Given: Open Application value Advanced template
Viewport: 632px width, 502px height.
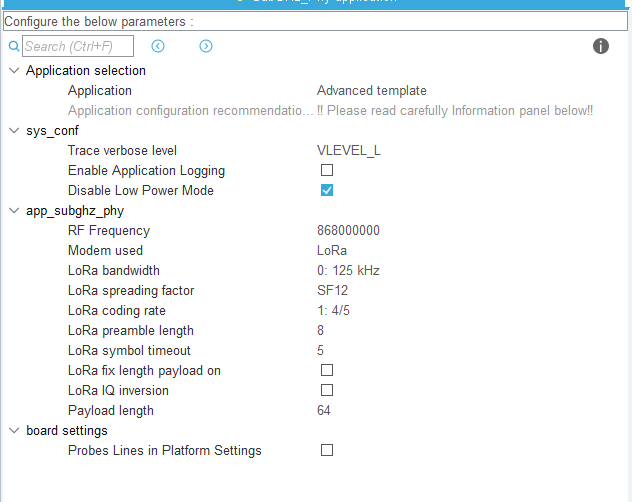Looking at the screenshot, I should coord(372,90).
